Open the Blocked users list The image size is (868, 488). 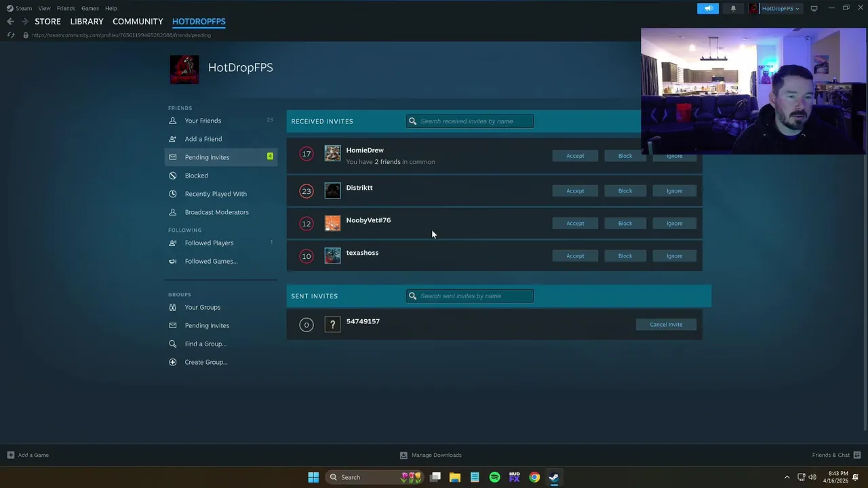(221, 176)
